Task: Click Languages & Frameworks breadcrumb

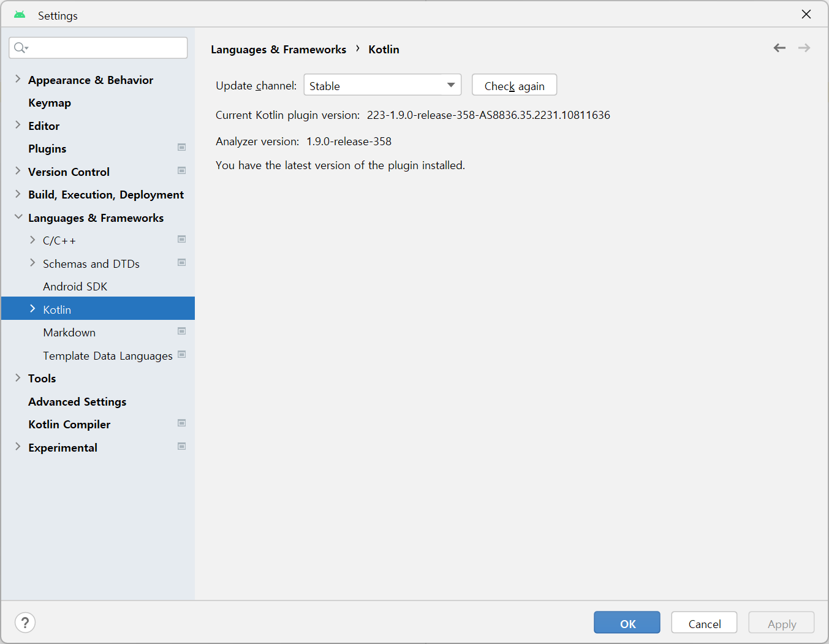Action: click(278, 50)
